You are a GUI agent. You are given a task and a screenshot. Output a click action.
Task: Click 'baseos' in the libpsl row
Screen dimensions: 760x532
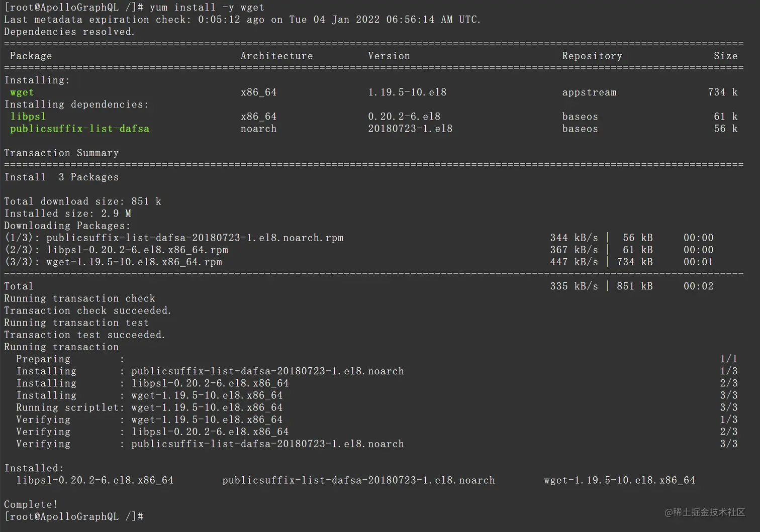[580, 117]
